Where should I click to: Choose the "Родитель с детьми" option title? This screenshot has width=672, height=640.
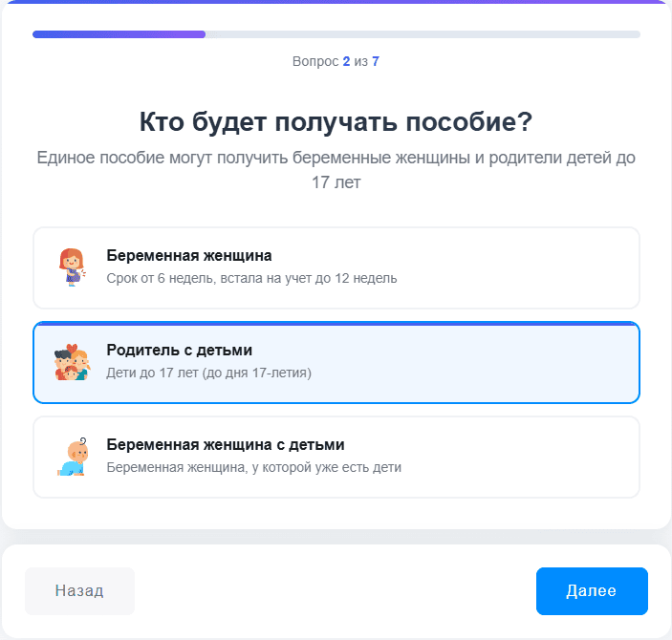[x=179, y=351]
